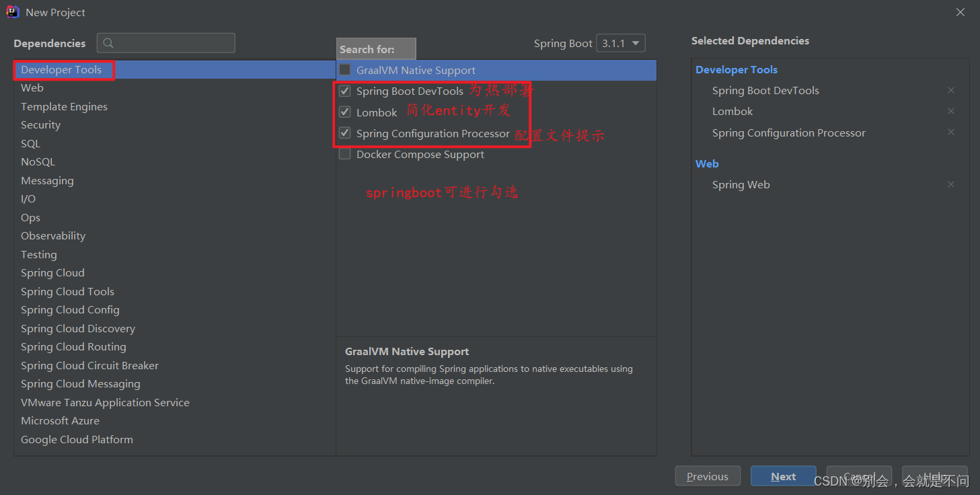Image resolution: width=980 pixels, height=495 pixels.
Task: Select VMware Tanzu Application Service category
Action: (x=174, y=402)
